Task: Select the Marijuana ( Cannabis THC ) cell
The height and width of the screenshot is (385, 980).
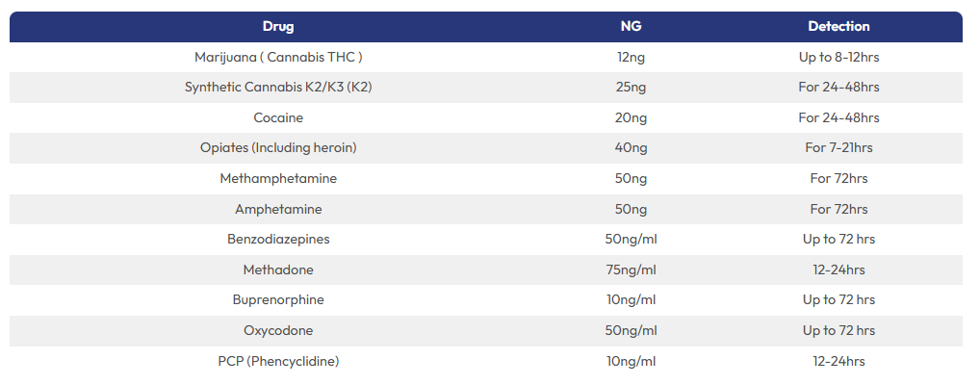Action: coord(278,58)
